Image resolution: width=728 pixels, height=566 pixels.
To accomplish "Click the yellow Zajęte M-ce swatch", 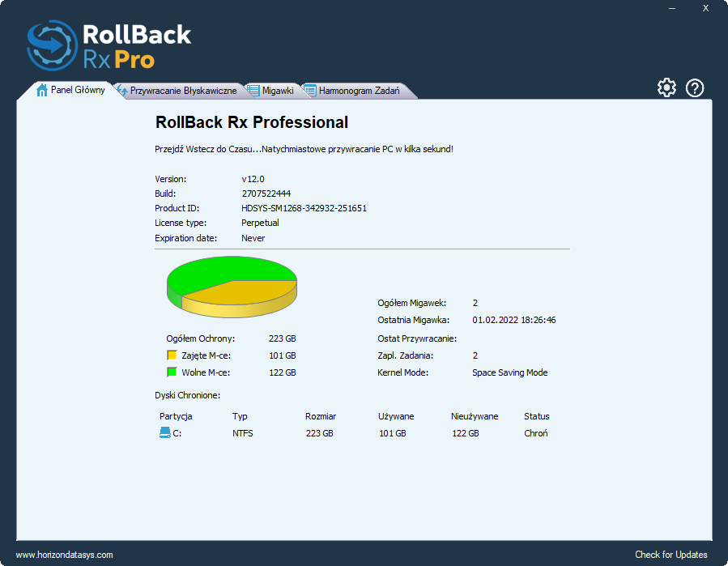I will tap(172, 355).
